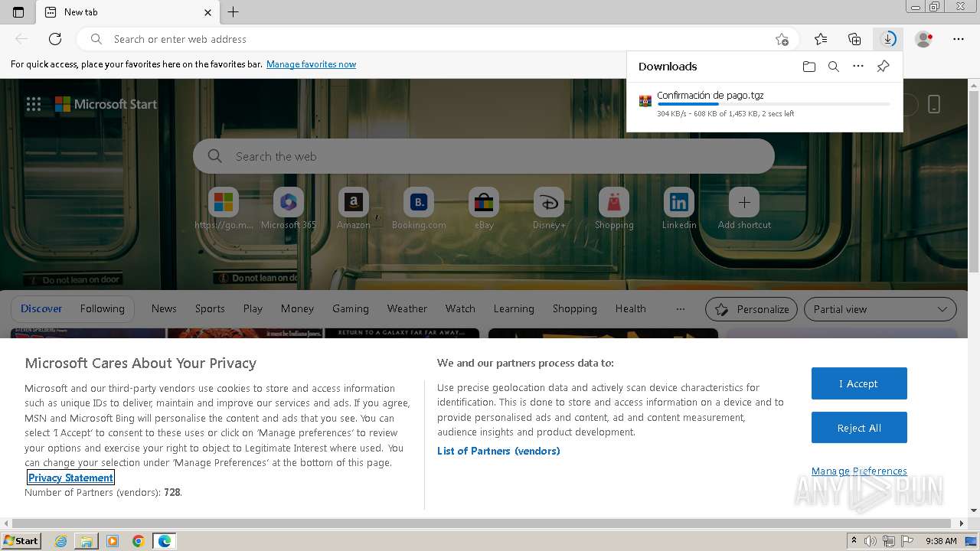Open the Health category
This screenshot has width=980, height=551.
(631, 308)
